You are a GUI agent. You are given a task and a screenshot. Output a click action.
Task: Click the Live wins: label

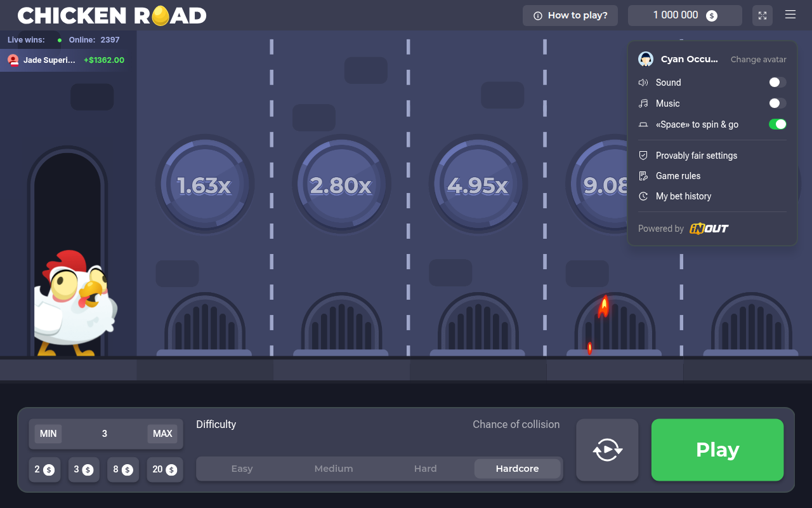[26, 40]
